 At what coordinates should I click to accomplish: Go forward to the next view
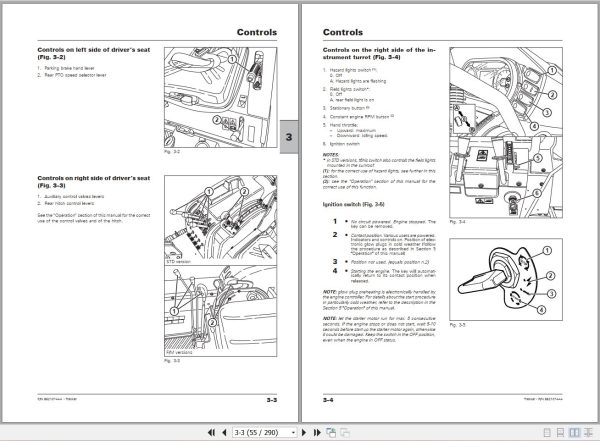pos(345,433)
